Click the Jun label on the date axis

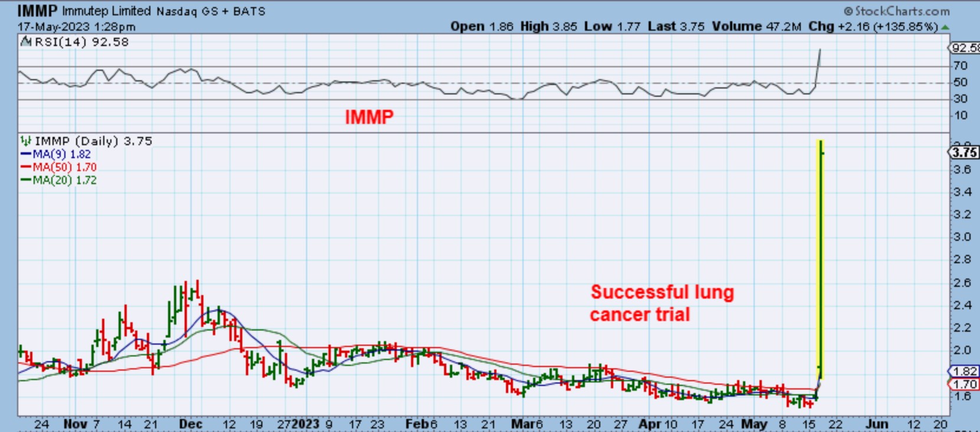pyautogui.click(x=877, y=424)
